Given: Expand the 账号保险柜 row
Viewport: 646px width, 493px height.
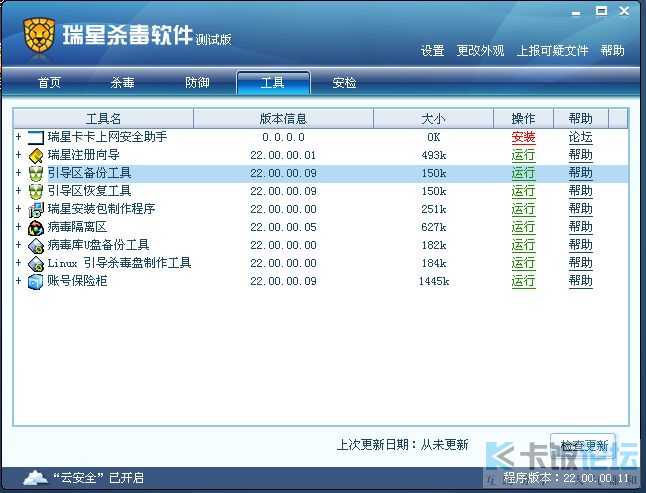Looking at the screenshot, I should click(18, 280).
